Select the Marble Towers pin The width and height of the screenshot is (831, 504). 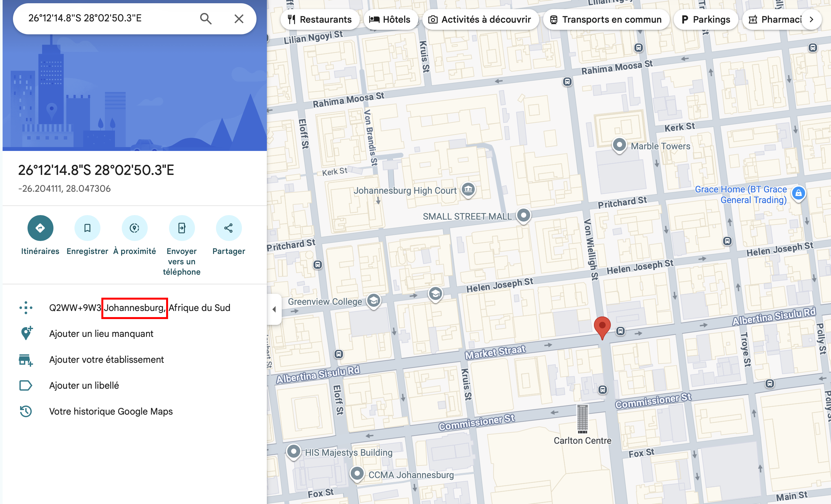click(619, 145)
